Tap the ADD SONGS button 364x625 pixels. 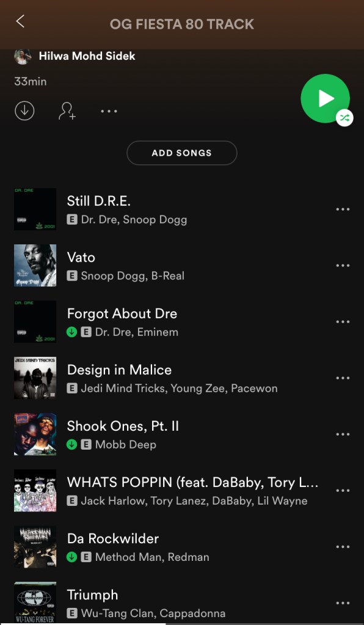(x=182, y=153)
